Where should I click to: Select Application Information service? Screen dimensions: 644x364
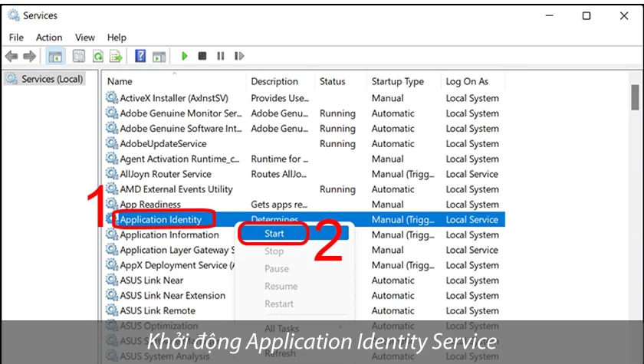point(169,234)
